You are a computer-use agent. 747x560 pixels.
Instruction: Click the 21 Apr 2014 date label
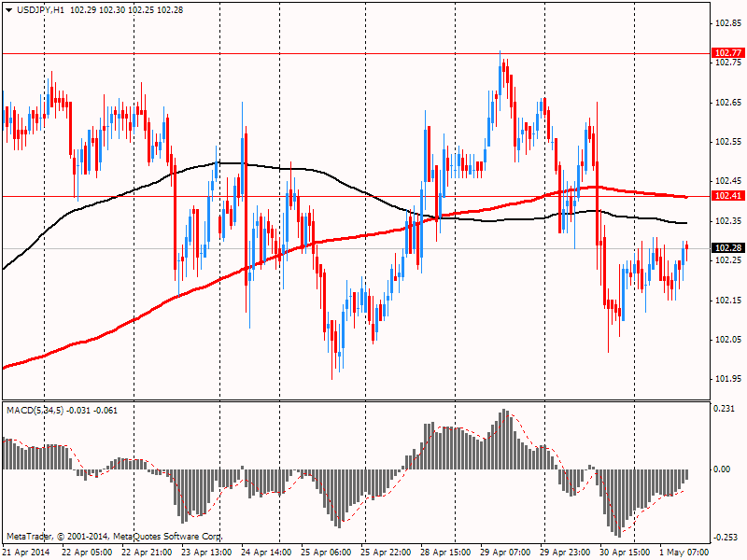tap(27, 552)
